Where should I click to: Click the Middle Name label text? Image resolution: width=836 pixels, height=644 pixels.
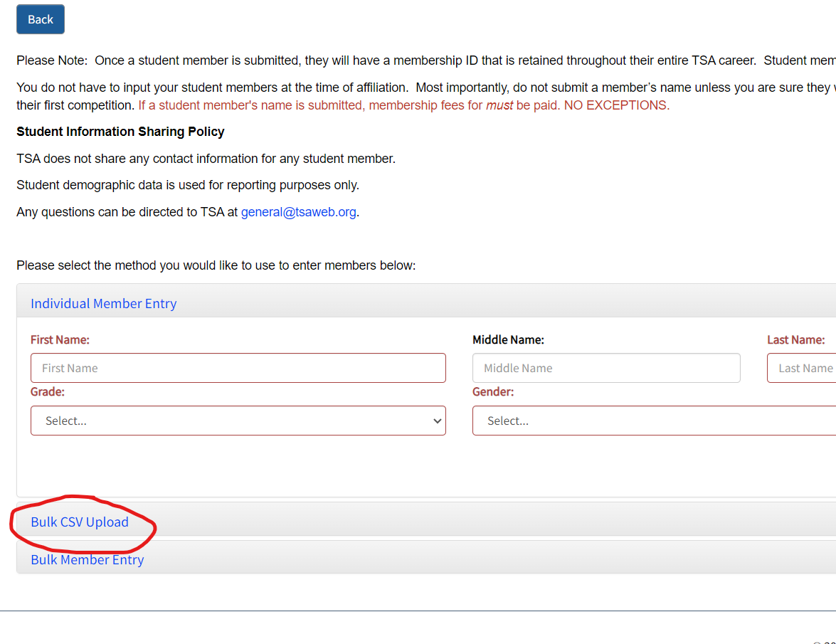(508, 340)
